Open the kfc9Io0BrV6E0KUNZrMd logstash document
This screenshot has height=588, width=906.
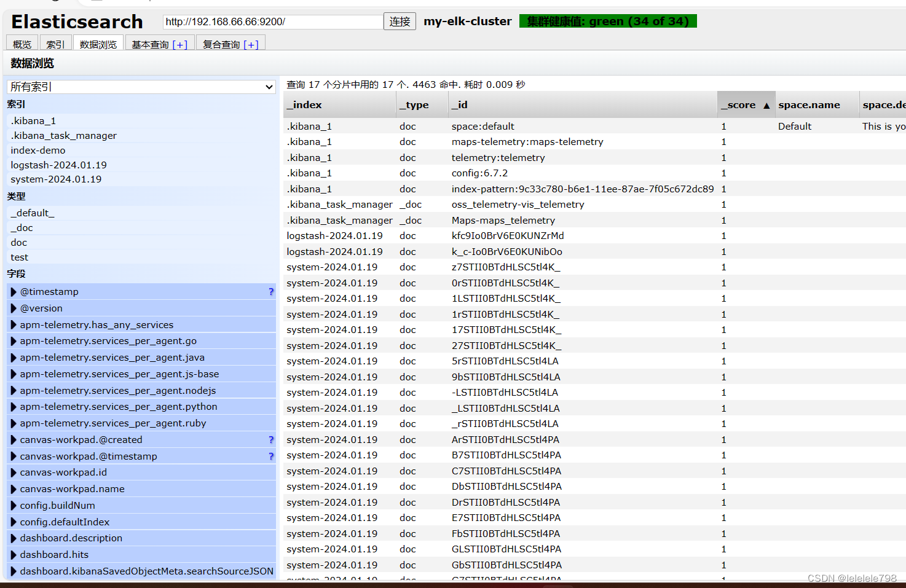[594, 236]
